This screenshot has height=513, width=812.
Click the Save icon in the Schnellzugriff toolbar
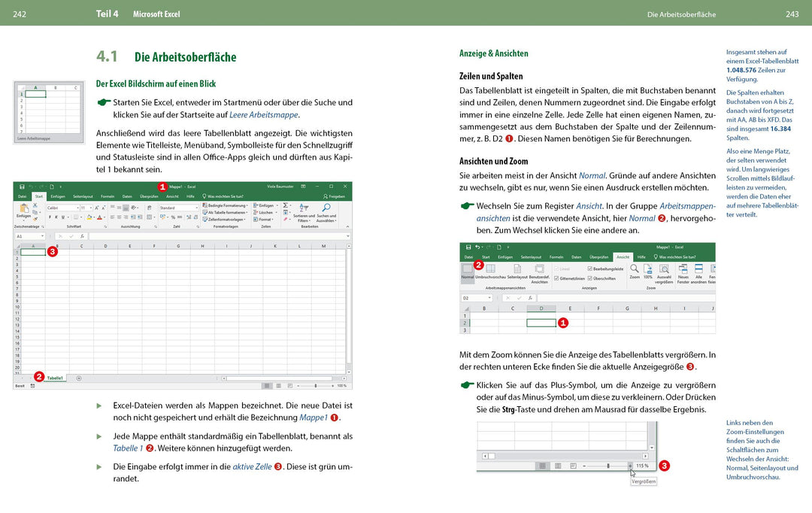tap(22, 186)
